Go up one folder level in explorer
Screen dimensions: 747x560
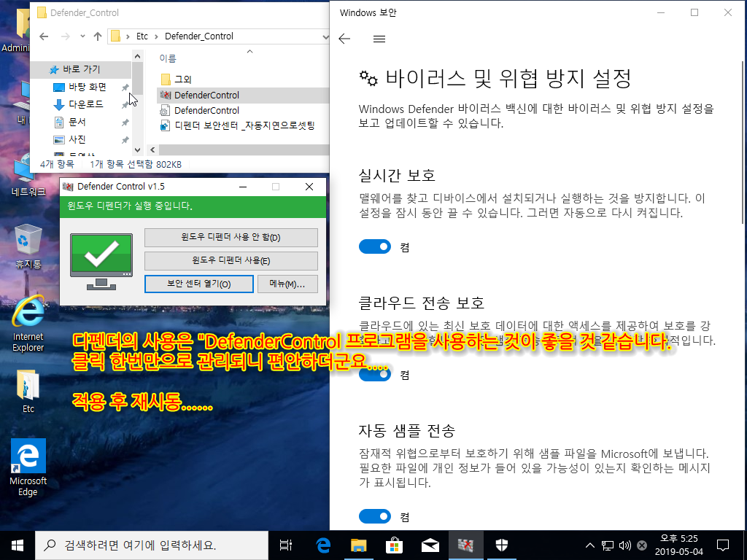coord(98,36)
